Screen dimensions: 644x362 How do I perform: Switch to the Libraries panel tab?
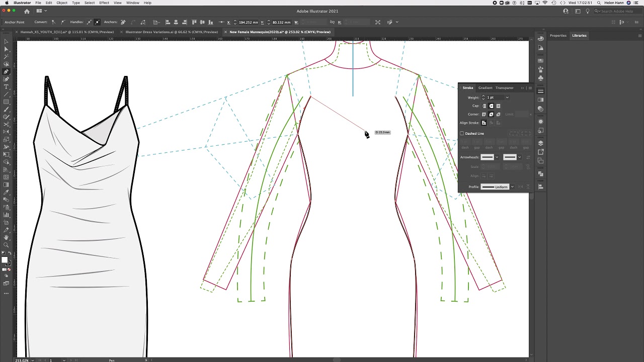click(579, 35)
